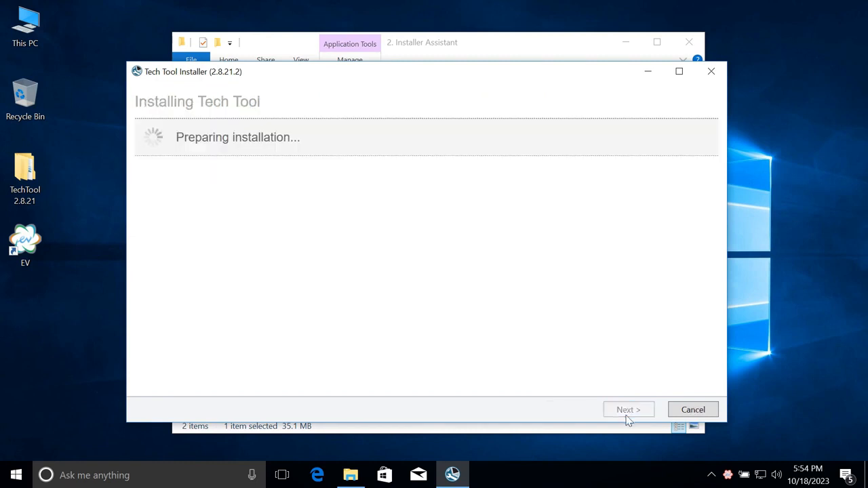Click the EV icon in the system tray
868x488 pixels.
point(728,474)
